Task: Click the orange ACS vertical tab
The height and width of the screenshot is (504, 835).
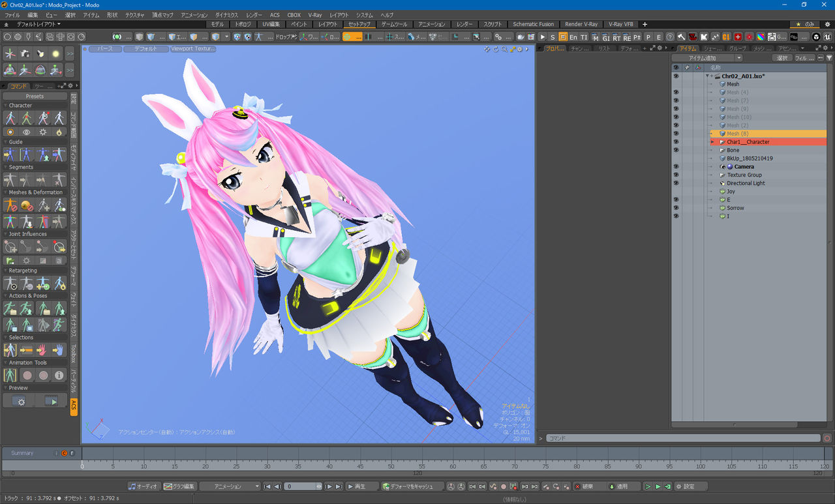Action: (x=74, y=406)
